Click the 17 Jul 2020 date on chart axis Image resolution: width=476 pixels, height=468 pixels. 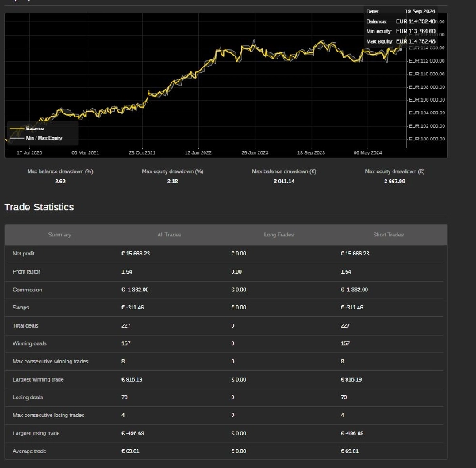29,152
